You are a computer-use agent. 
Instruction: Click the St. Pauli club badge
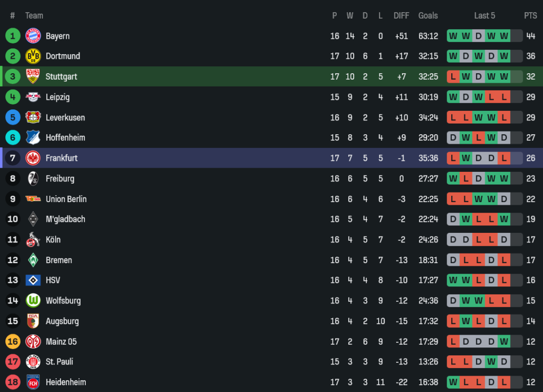tap(33, 362)
